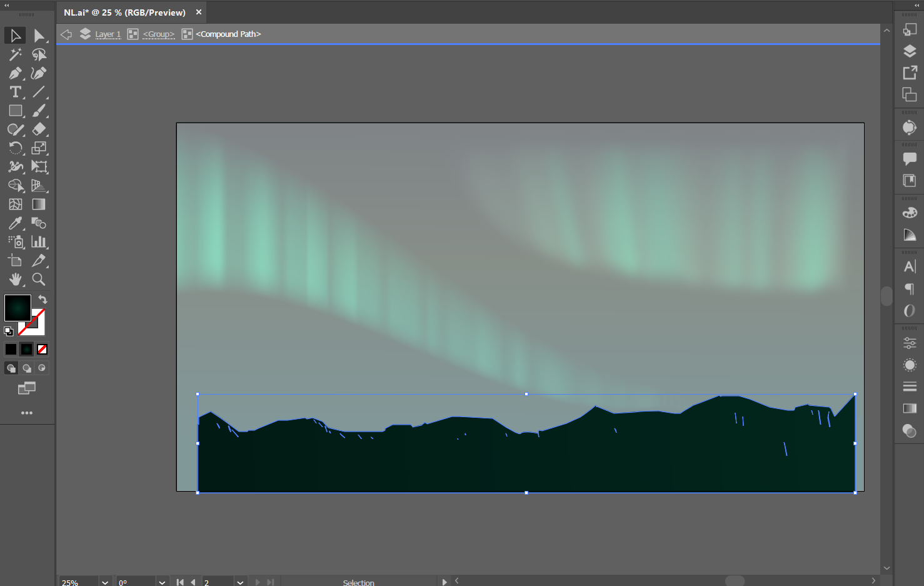The width and height of the screenshot is (924, 586).
Task: Open the status bar display menu arrow
Action: click(444, 582)
